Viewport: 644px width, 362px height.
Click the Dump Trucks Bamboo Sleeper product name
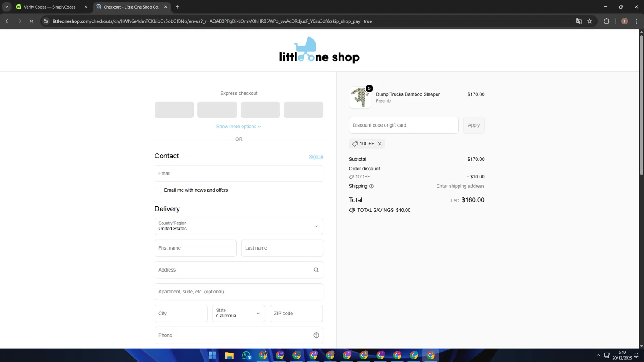click(x=408, y=94)
